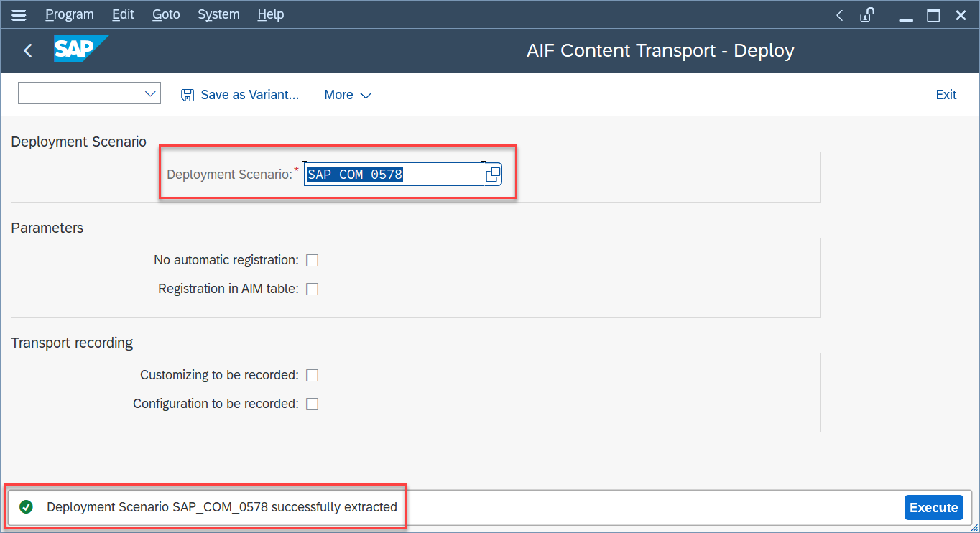The height and width of the screenshot is (533, 980).
Task: Open the System menu
Action: click(218, 14)
